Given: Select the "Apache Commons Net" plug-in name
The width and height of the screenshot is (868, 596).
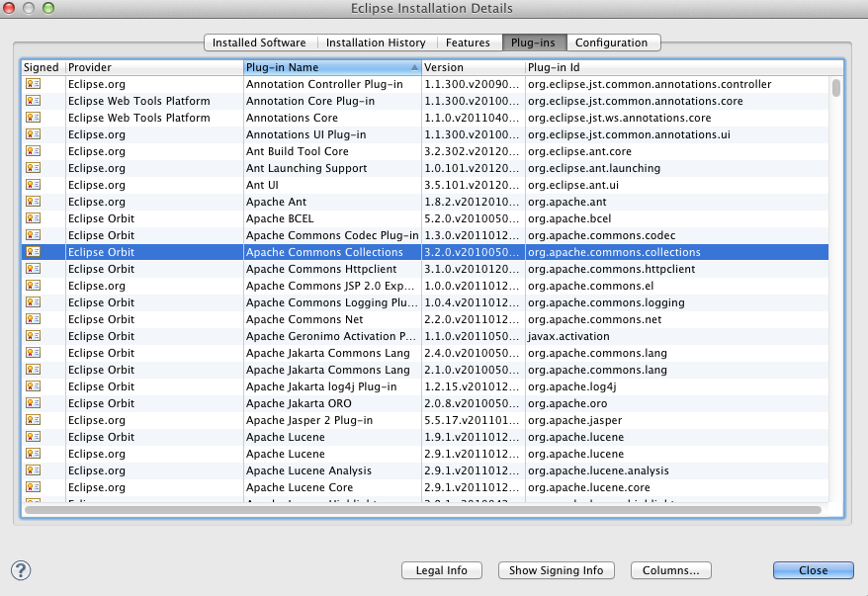Looking at the screenshot, I should click(304, 318).
